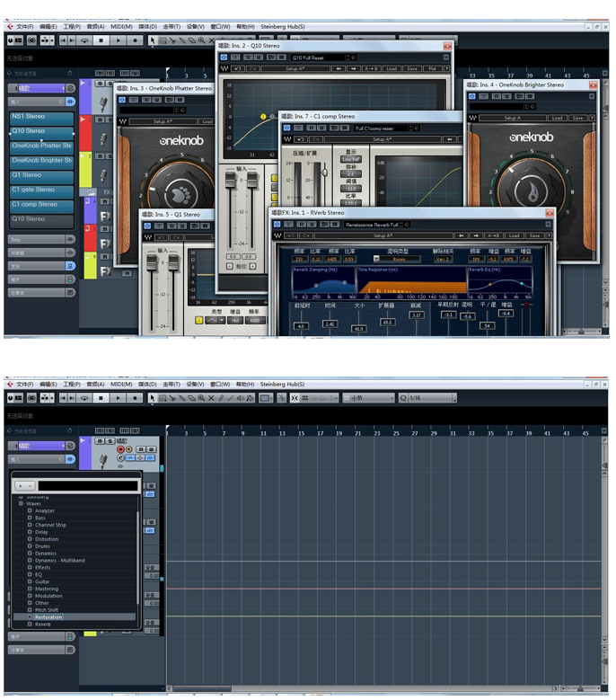
Task: Open Full C1comp reset preset dropdown
Action: point(382,128)
